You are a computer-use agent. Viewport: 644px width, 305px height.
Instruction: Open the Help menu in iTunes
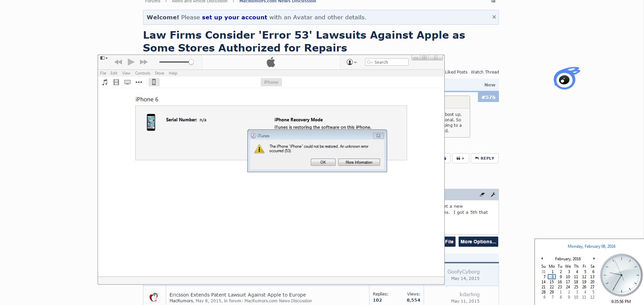coord(173,73)
